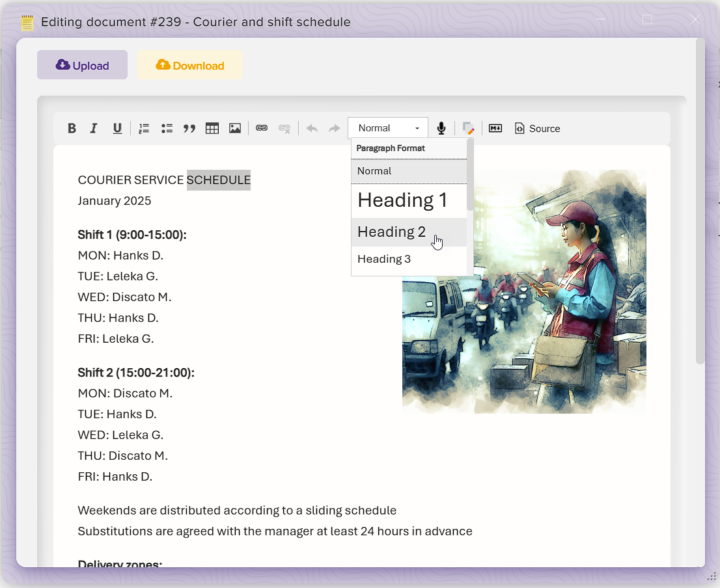Choose Heading 2 paragraph format
Image resolution: width=720 pixels, height=588 pixels.
[409, 232]
